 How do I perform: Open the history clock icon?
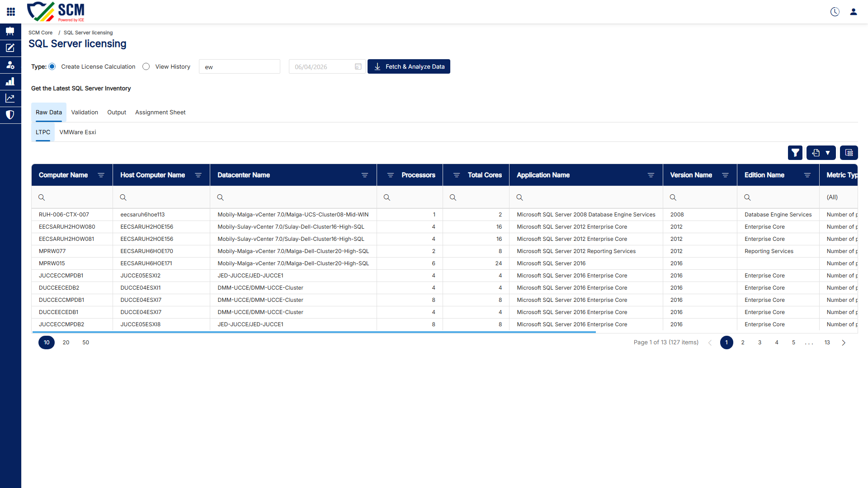click(x=835, y=12)
